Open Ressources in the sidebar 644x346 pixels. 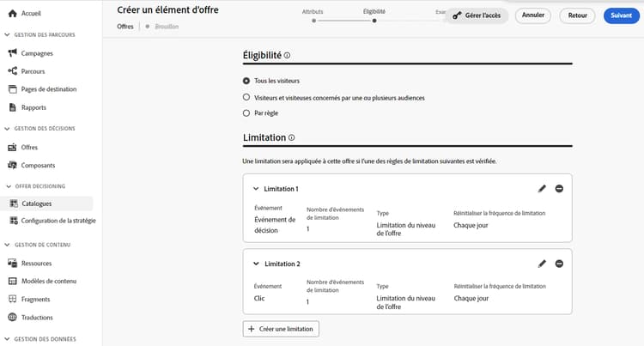coord(37,263)
